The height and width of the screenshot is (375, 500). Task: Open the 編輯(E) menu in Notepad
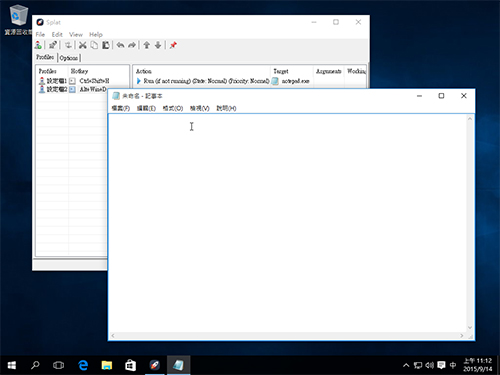pyautogui.click(x=146, y=108)
